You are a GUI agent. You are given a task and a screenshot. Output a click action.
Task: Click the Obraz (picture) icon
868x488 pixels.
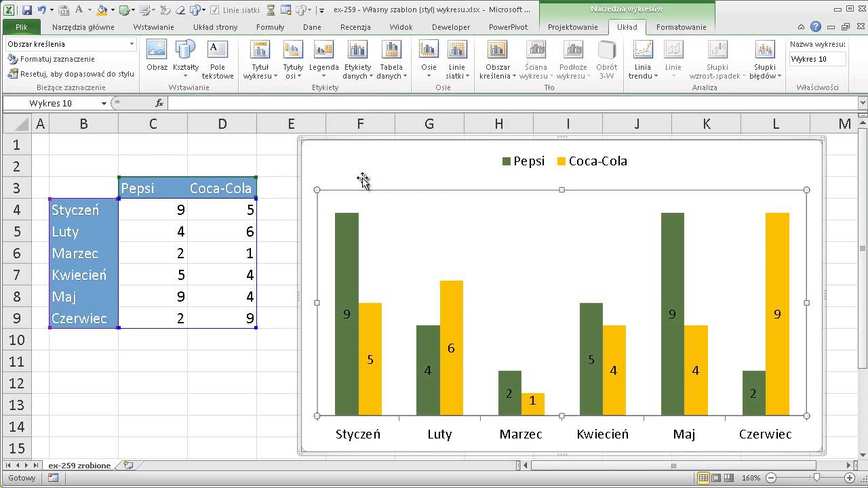pyautogui.click(x=157, y=56)
